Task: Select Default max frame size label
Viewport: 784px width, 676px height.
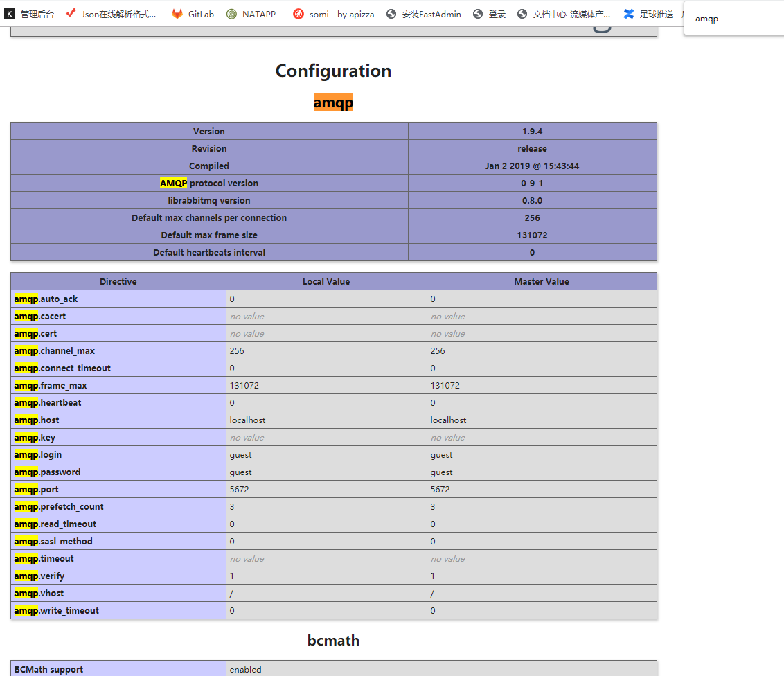Action: pyautogui.click(x=209, y=235)
